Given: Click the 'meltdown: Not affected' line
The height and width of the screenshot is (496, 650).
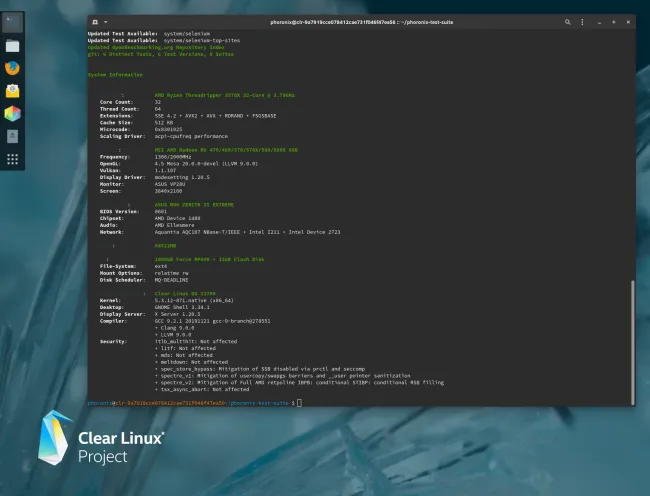Looking at the screenshot, I should [192, 362].
